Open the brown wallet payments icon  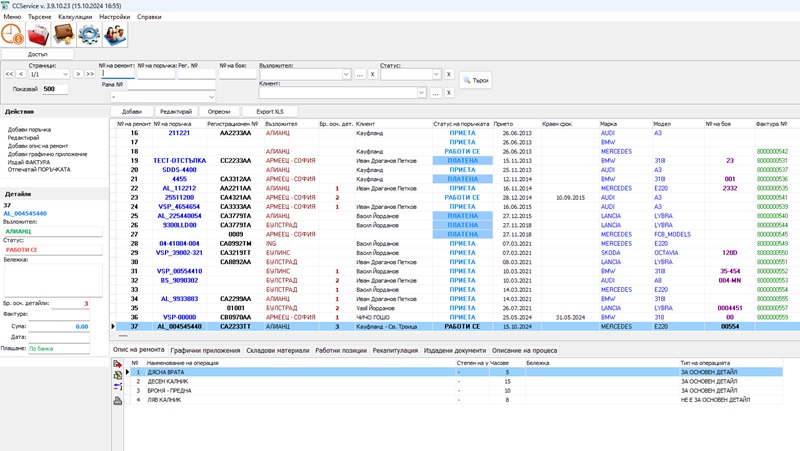click(64, 35)
